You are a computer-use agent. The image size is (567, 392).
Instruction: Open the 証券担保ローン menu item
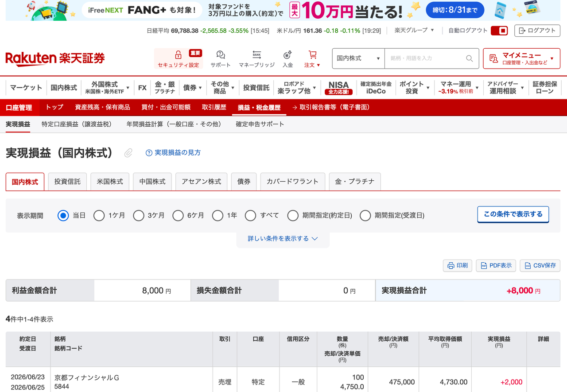point(545,88)
